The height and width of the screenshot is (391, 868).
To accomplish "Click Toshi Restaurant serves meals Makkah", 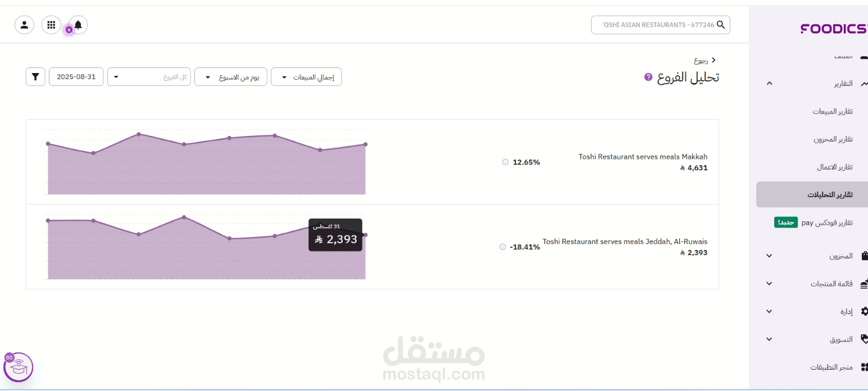I will coord(643,157).
